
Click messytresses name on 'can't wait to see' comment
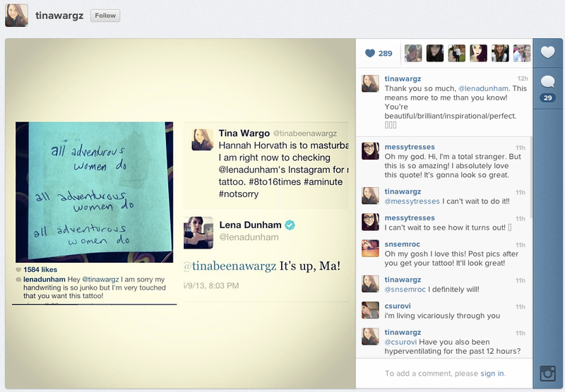(410, 218)
